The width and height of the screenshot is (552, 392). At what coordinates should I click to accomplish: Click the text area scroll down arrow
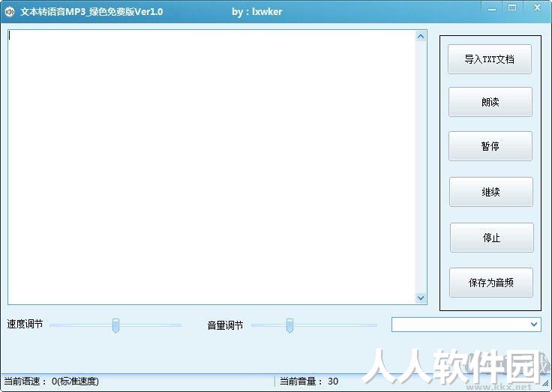[421, 298]
